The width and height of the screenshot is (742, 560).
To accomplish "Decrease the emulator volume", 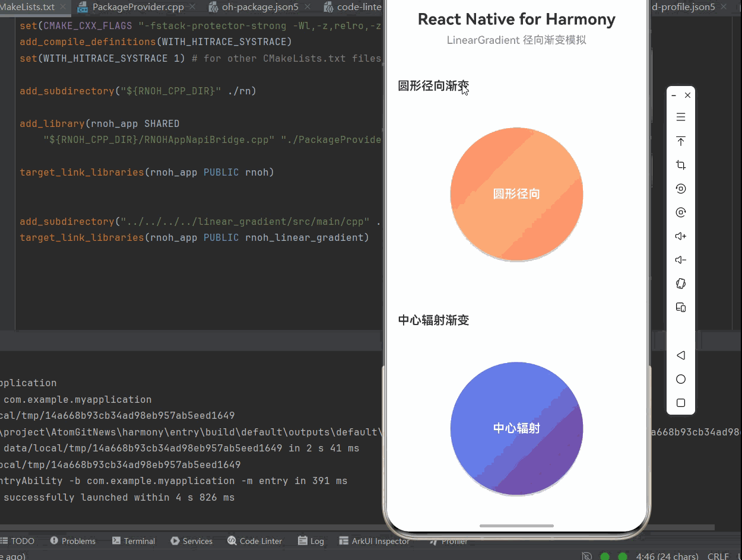I will point(681,260).
